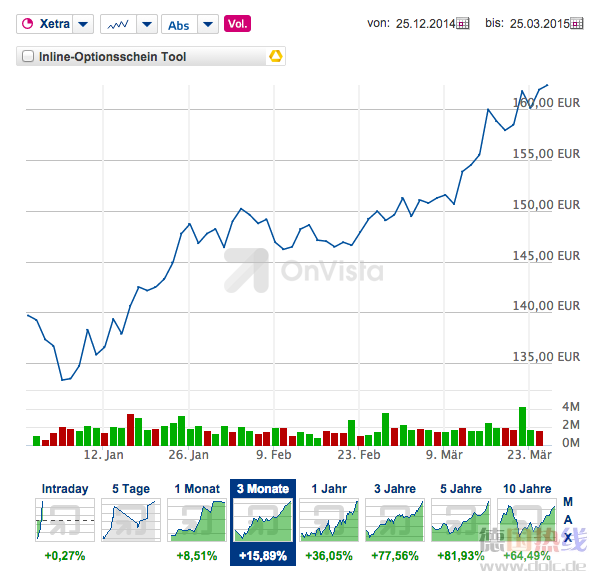Click the 26. Jan date label
Image resolution: width=594 pixels, height=578 pixels.
tap(189, 455)
